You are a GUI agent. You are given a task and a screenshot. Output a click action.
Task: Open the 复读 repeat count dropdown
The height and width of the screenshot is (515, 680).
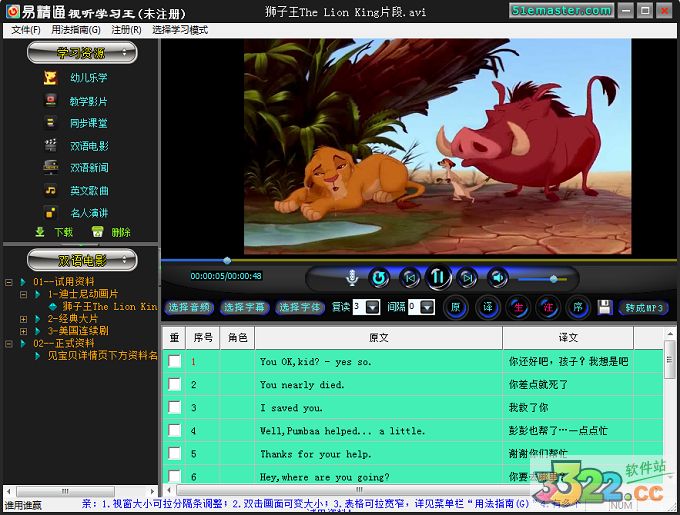point(373,307)
